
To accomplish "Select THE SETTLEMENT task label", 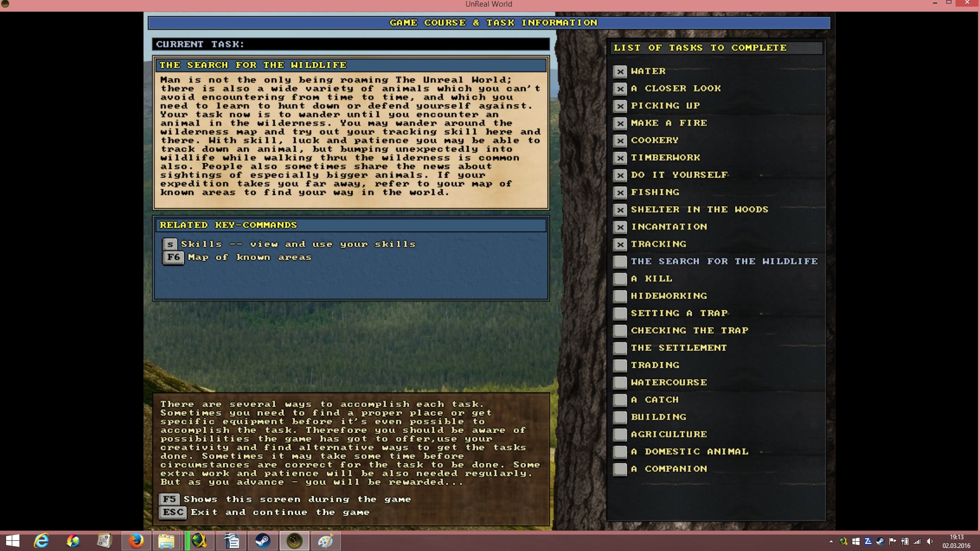I will click(679, 348).
